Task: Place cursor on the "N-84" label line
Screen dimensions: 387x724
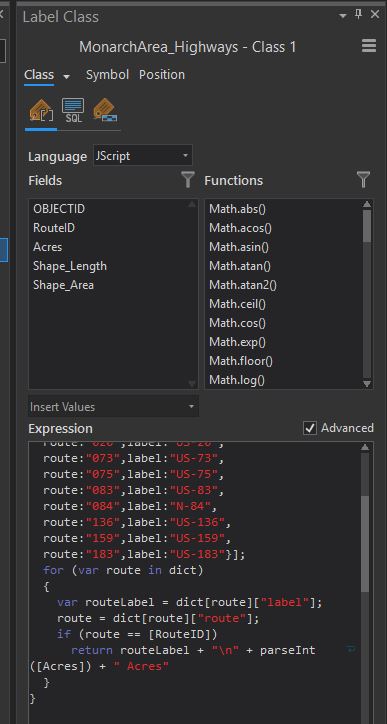Action: click(130, 507)
